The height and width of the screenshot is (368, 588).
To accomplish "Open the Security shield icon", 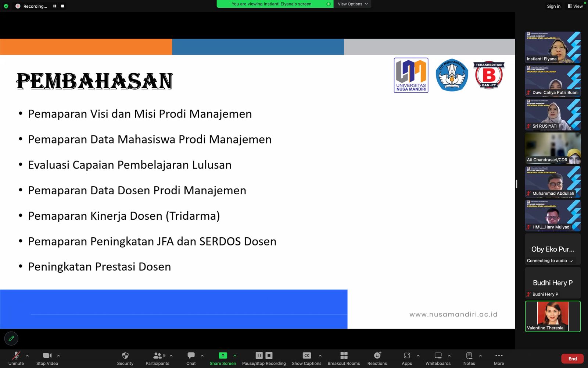I will click(125, 355).
